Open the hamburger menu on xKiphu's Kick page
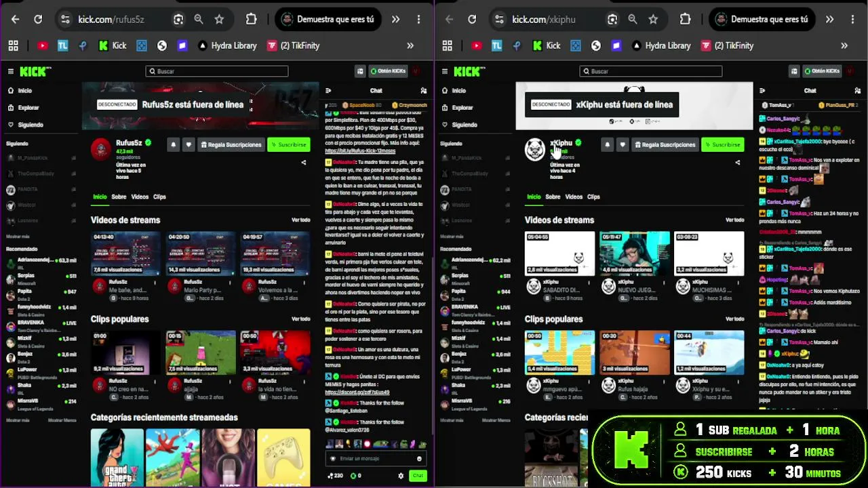 444,71
